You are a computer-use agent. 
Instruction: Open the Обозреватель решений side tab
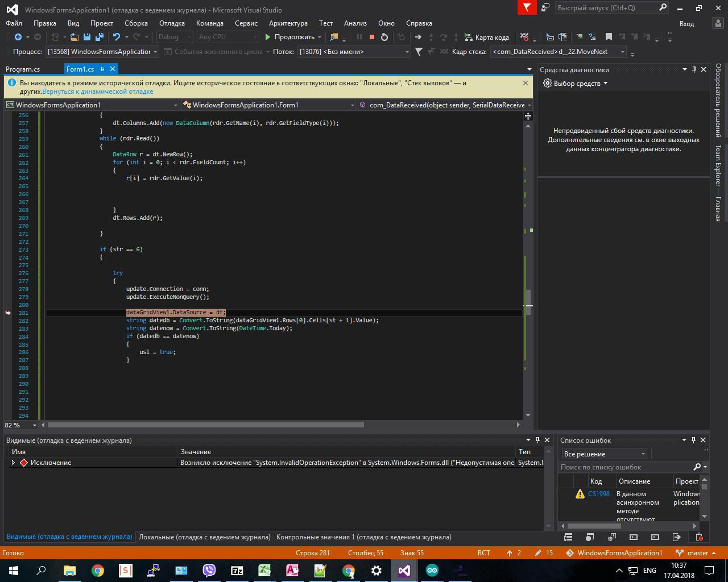718,100
